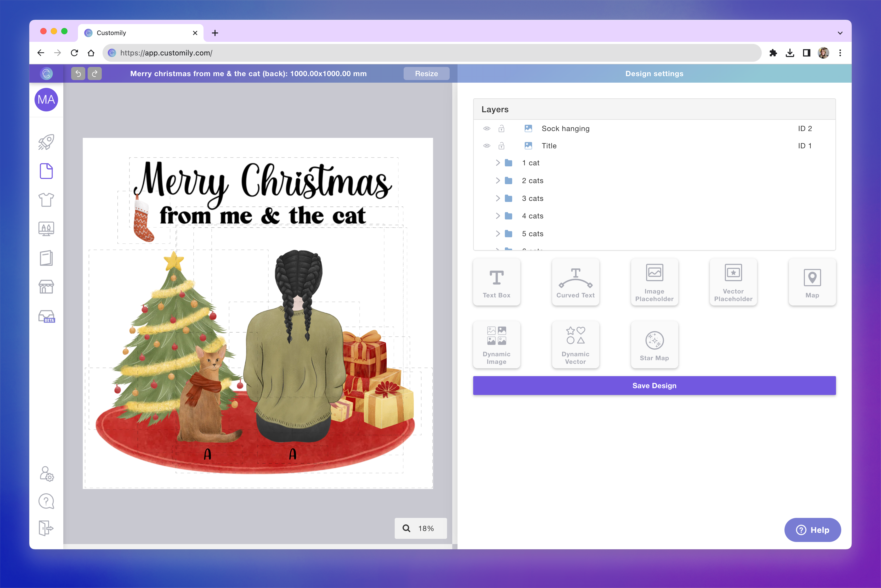The image size is (881, 588).
Task: Lock the Sock hanging layer
Action: [x=501, y=129]
